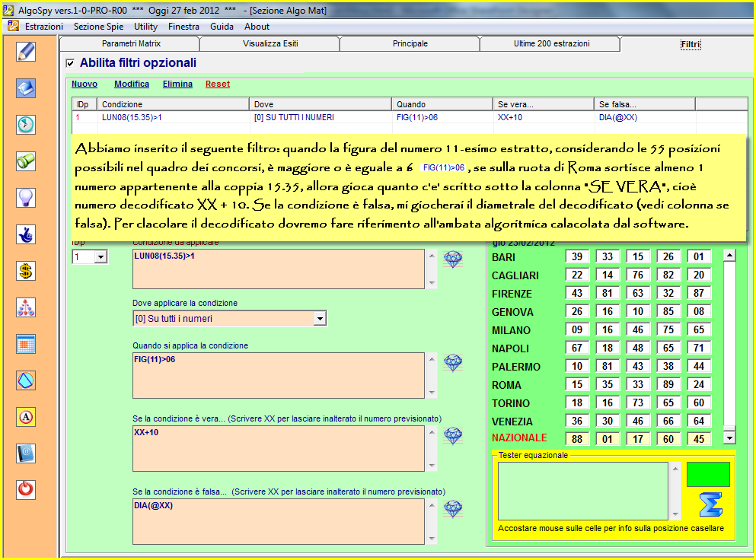Image resolution: width=756 pixels, height=560 pixels.
Task: Click into the Quando si applica la condizione box
Action: click(279, 375)
